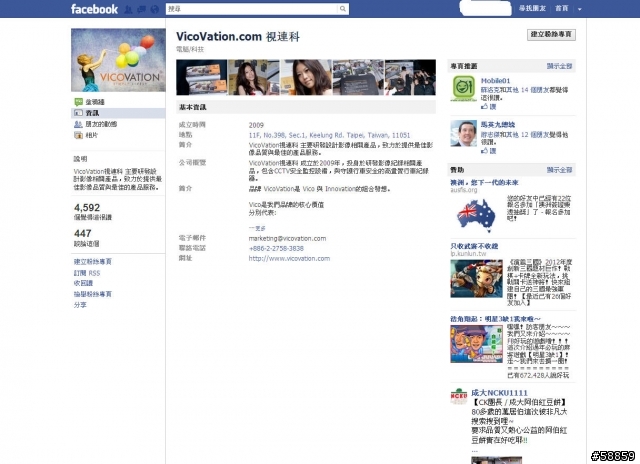Like the 馬英九總統 page thumbs-up
The height and width of the screenshot is (464, 640).
489,151
